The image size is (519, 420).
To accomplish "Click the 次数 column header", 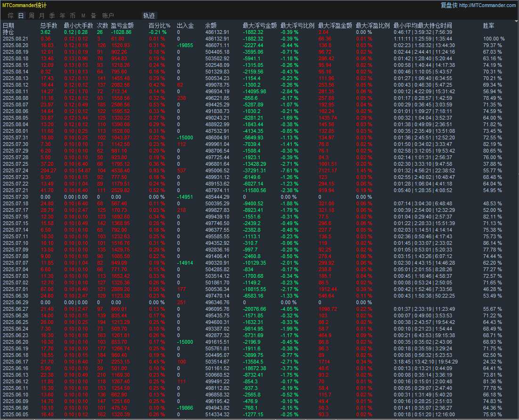I will 102,25.
